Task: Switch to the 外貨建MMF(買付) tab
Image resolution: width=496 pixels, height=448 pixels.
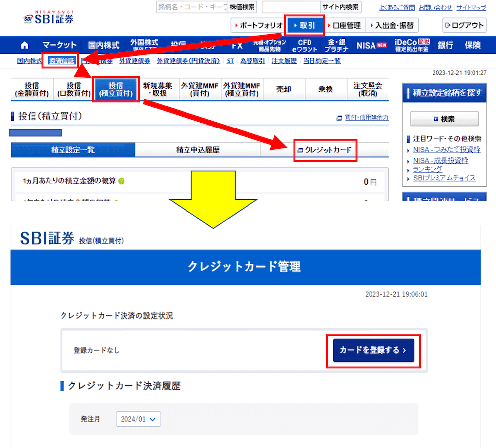Action: pos(199,89)
